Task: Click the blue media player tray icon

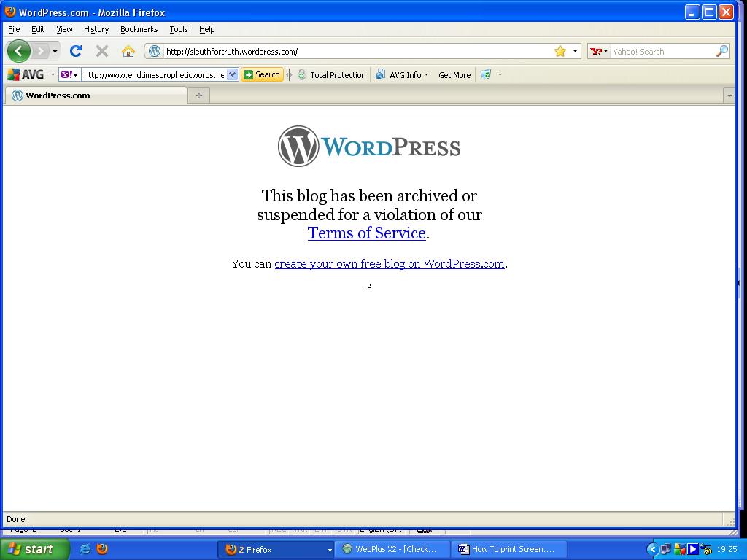Action: click(x=692, y=550)
